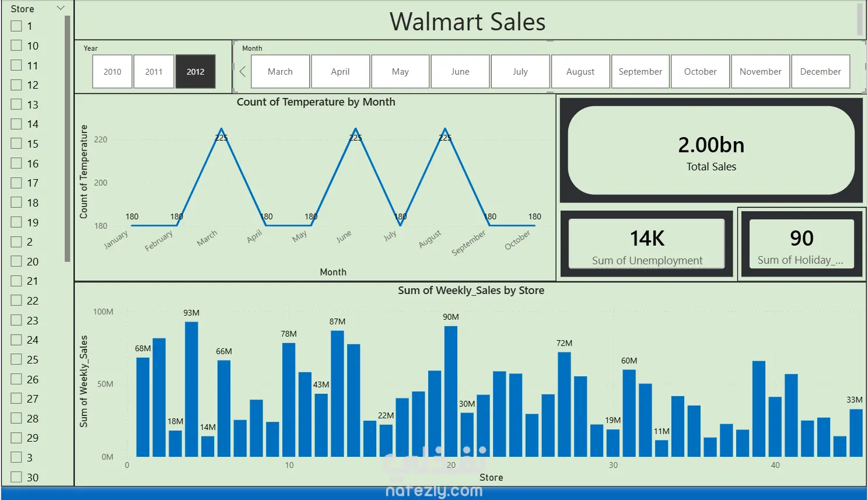Tick the Store 21 checkbox

coord(16,281)
